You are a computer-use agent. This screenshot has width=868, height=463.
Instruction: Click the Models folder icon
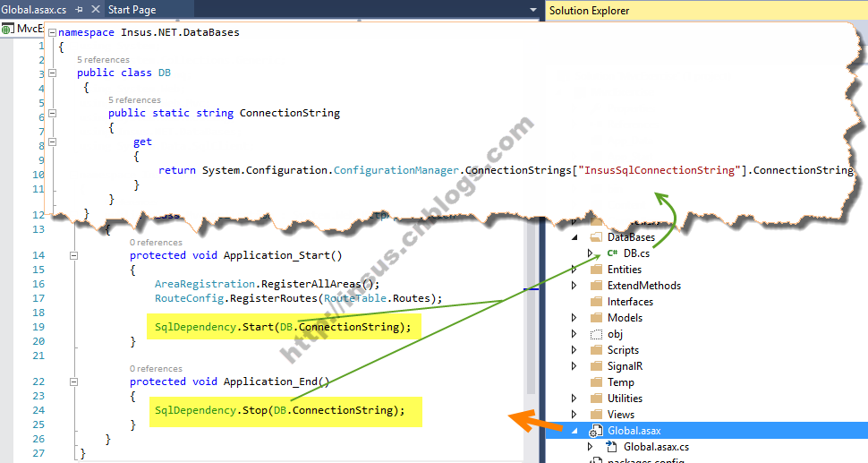click(x=596, y=318)
